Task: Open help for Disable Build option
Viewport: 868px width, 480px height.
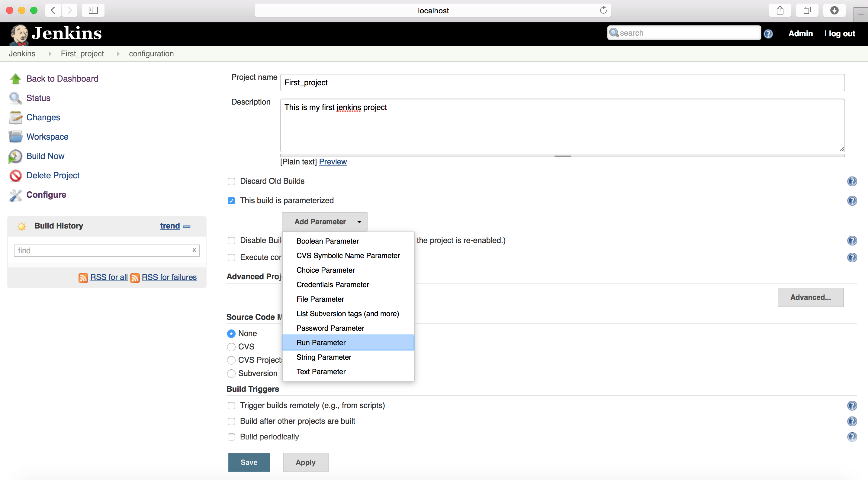Action: point(852,241)
